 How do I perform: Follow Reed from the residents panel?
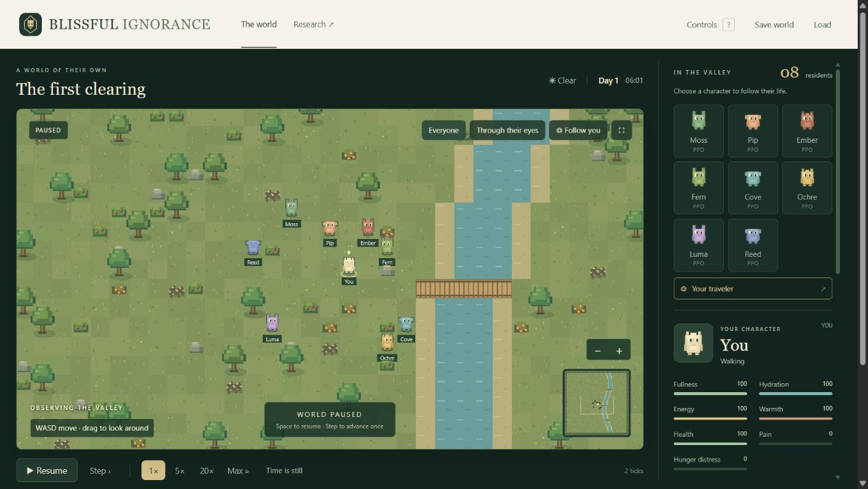pos(753,244)
